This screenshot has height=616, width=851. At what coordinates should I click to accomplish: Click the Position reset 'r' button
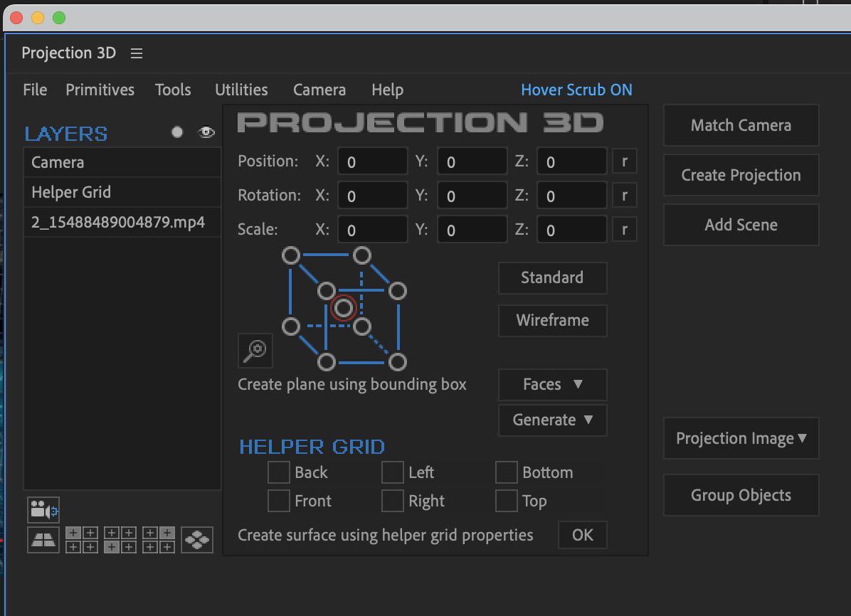(625, 161)
